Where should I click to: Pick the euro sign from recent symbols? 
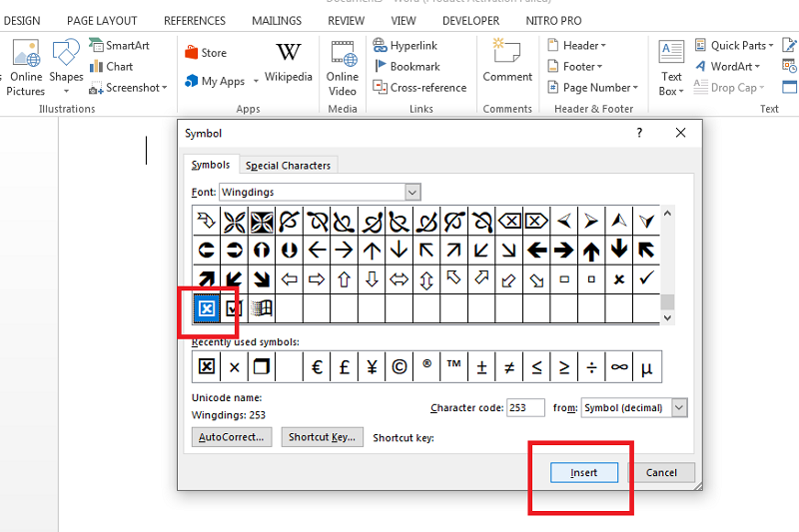(317, 366)
